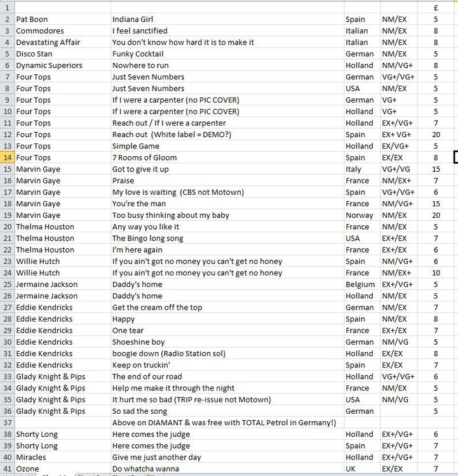
Task: Click the row 1 header
Action: coord(7,8)
